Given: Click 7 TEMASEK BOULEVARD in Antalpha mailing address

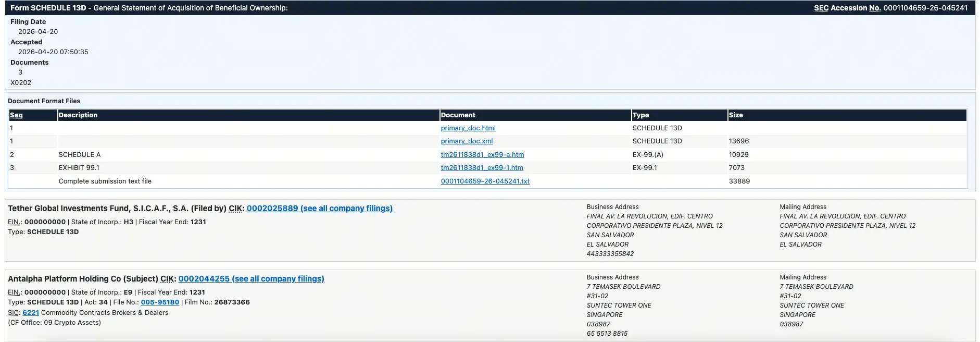Looking at the screenshot, I should (816, 287).
